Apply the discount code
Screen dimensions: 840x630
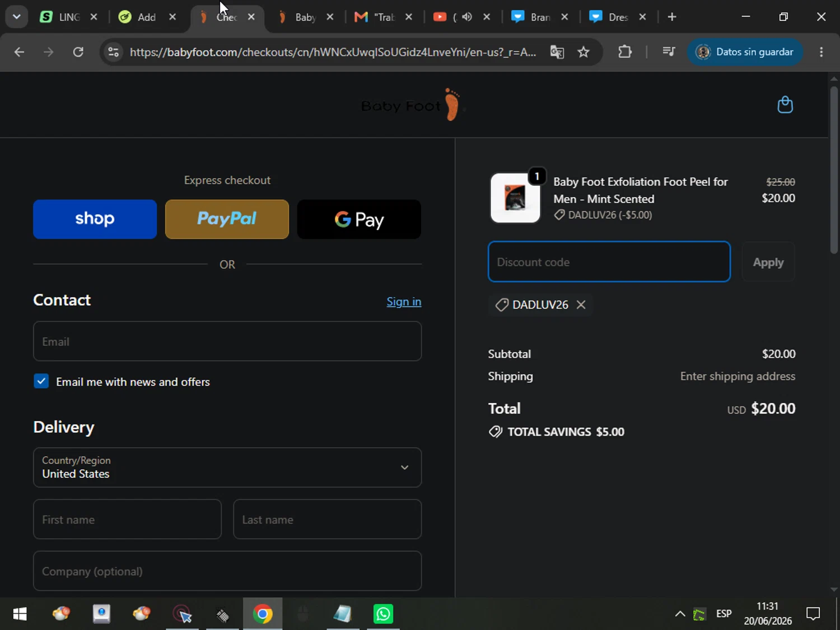[768, 262]
